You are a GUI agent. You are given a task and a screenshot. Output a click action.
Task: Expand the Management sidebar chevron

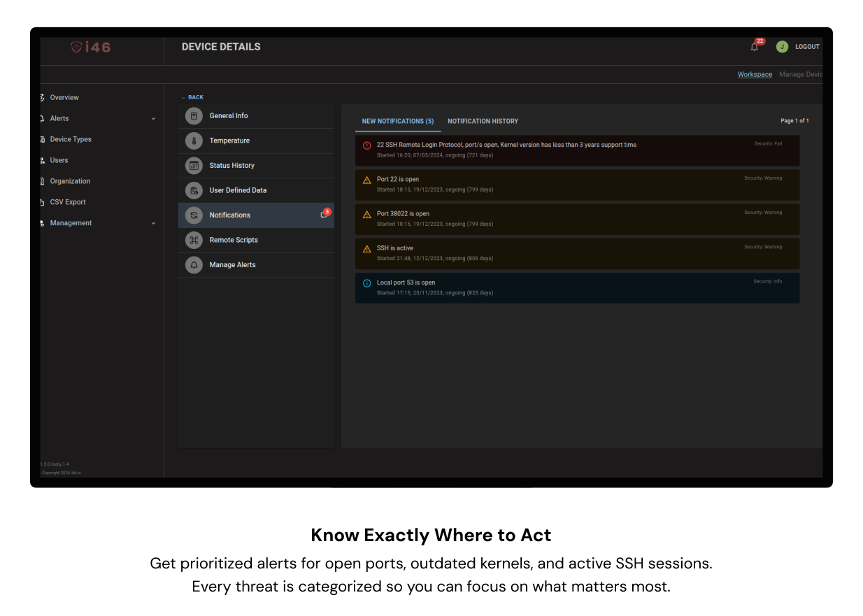(153, 224)
